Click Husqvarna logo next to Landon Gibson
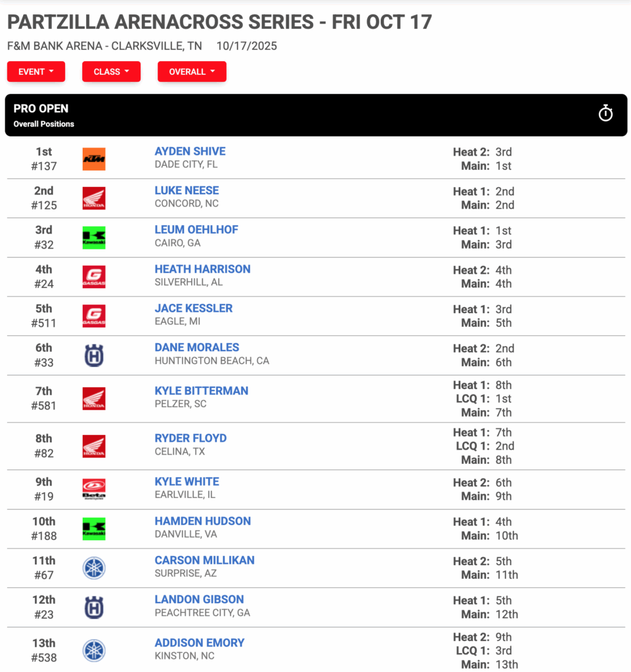The image size is (631, 672). [94, 607]
